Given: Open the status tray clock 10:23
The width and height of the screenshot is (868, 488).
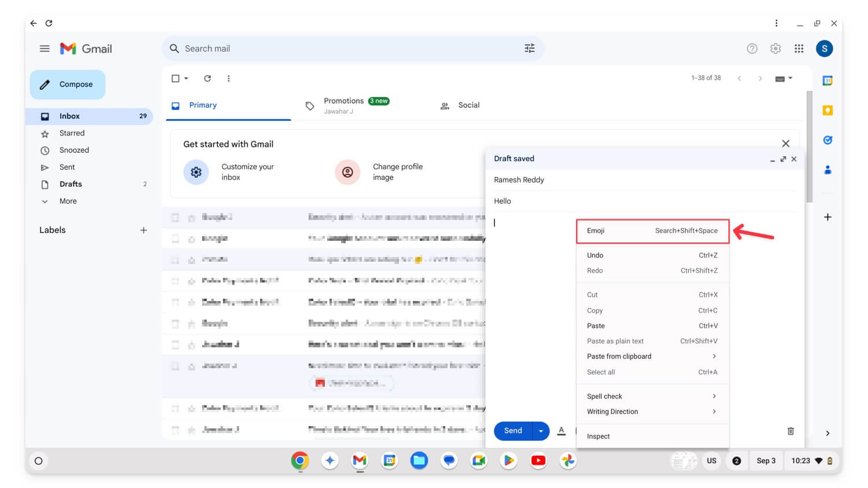Looking at the screenshot, I should click(812, 461).
